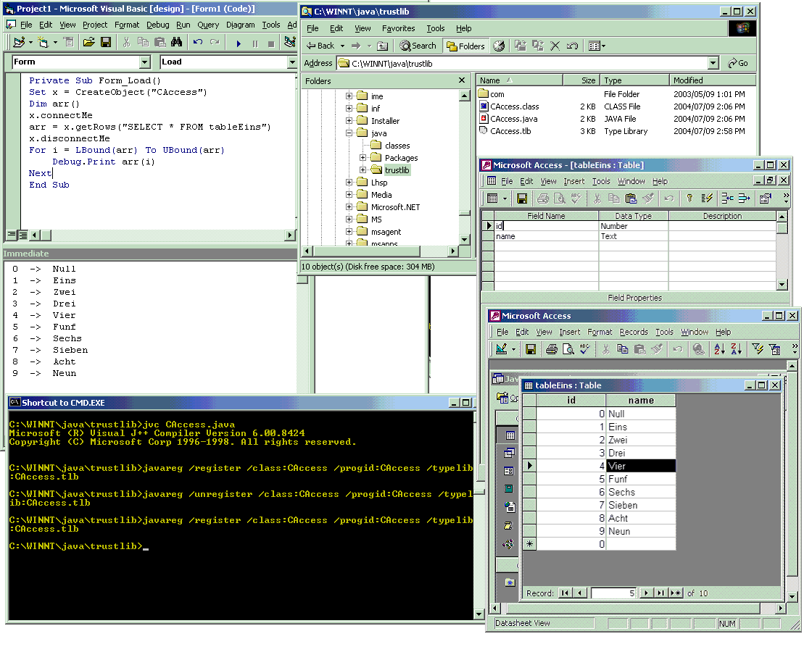Screen dimensions: 812x652
Task: Click the Start (run) button in Visual Basic
Action: click(239, 43)
